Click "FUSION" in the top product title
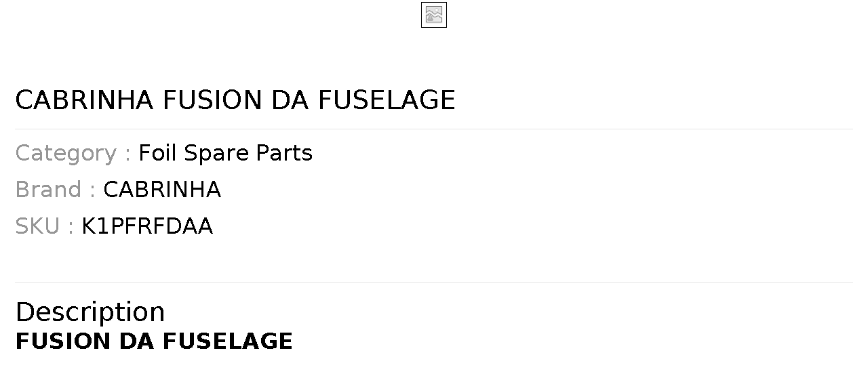 (212, 100)
